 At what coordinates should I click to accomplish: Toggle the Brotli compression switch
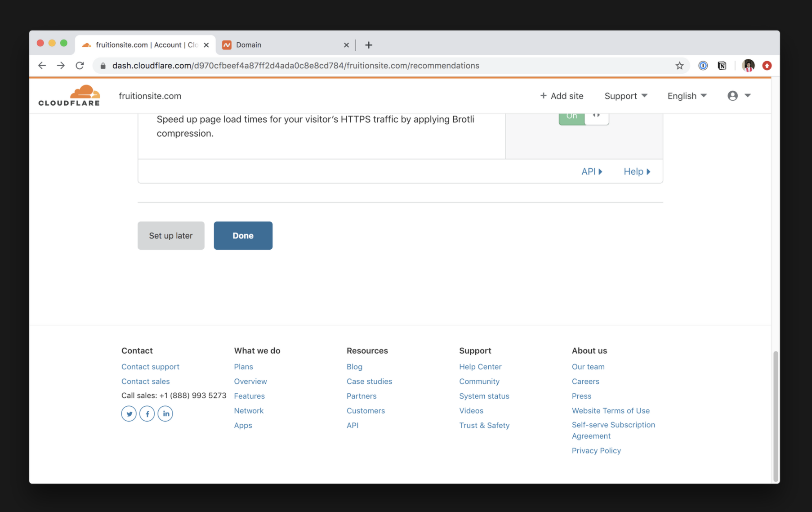point(584,117)
